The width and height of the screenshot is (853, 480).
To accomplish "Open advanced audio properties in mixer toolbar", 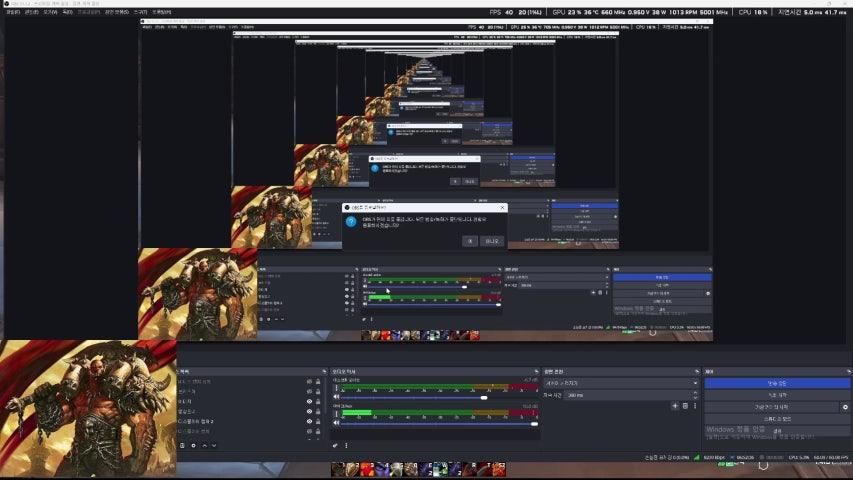I will (335, 445).
